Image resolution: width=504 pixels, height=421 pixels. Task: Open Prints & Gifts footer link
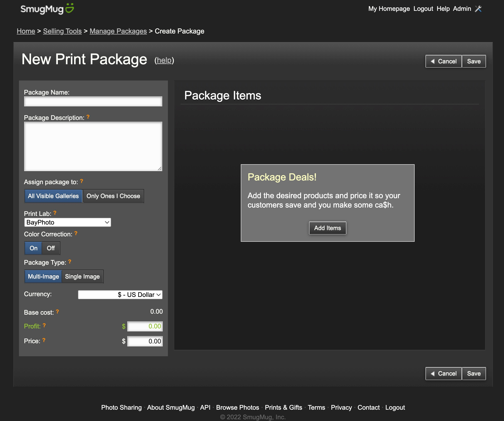pos(283,407)
